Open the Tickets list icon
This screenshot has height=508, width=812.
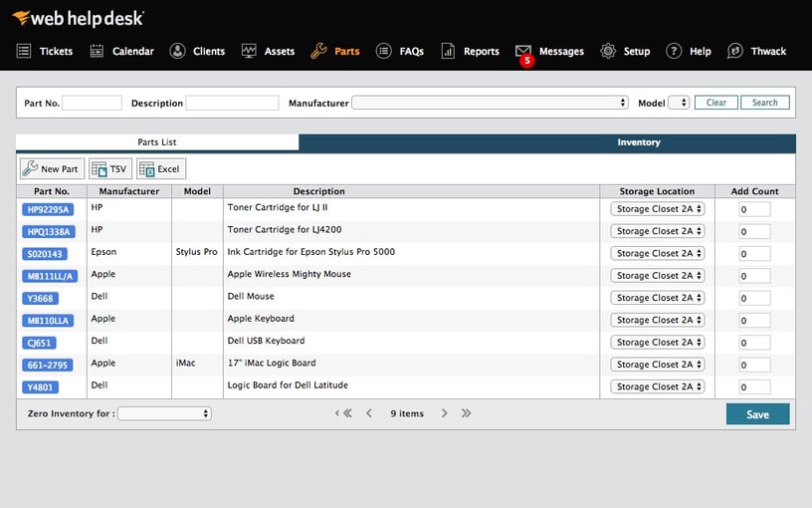24,51
